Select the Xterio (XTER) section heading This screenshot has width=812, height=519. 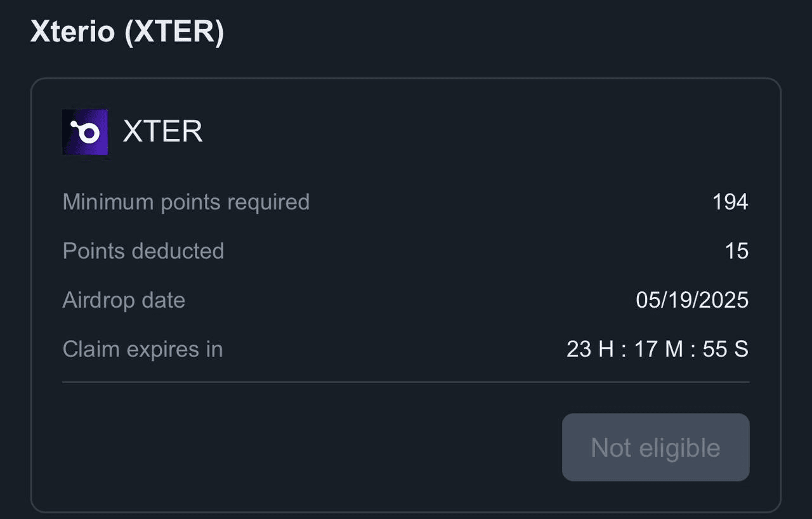click(x=127, y=32)
